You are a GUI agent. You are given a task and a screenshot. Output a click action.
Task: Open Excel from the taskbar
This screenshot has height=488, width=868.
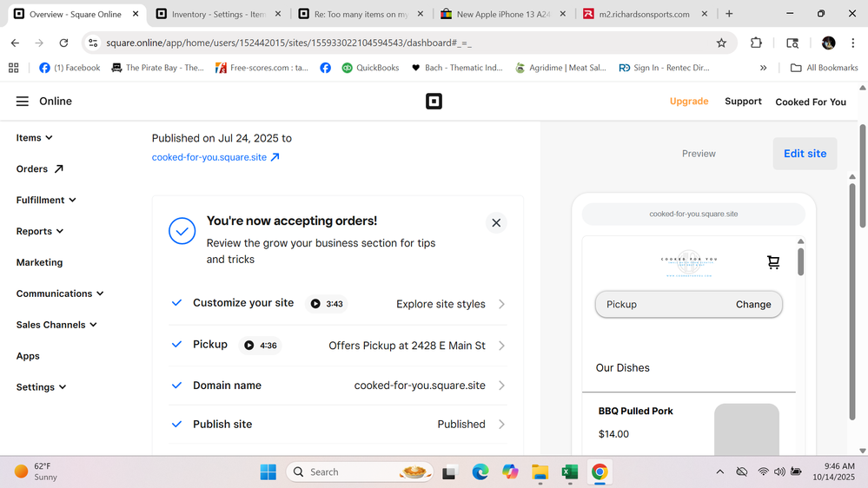[570, 472]
